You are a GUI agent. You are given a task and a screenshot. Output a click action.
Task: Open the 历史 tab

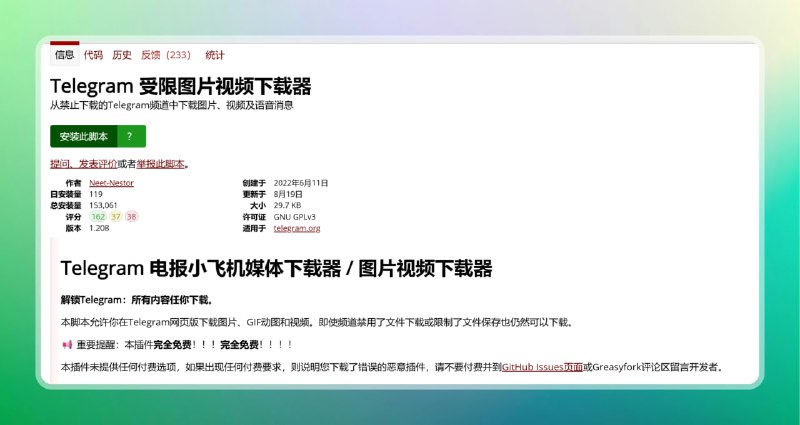[x=122, y=55]
